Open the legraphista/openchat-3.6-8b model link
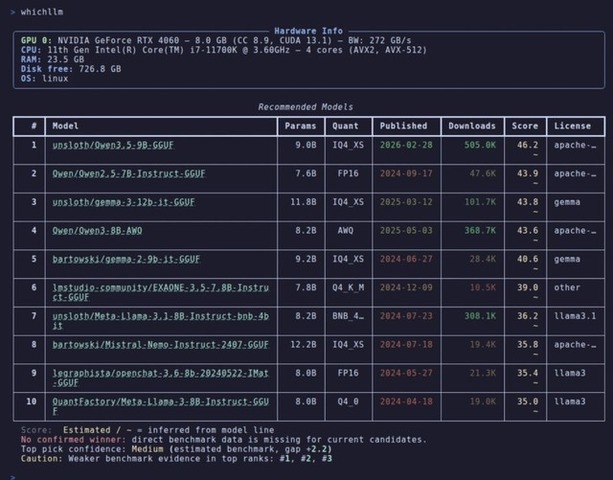 tap(161, 378)
